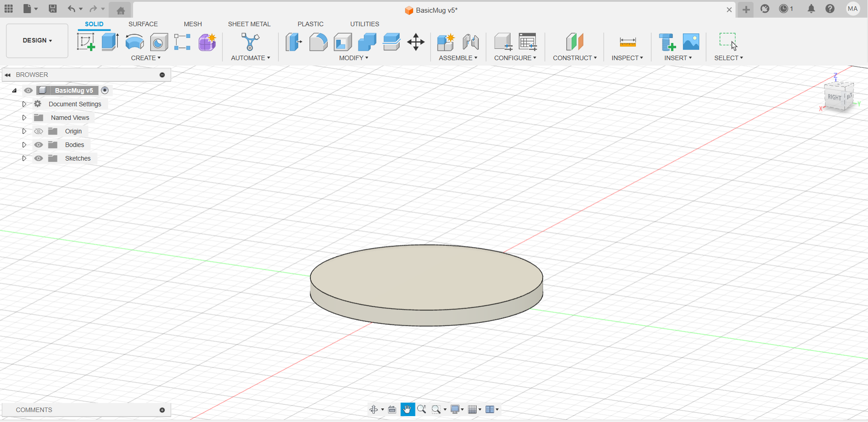Expand the Document Settings tree item
The width and height of the screenshot is (868, 422).
[x=24, y=104]
